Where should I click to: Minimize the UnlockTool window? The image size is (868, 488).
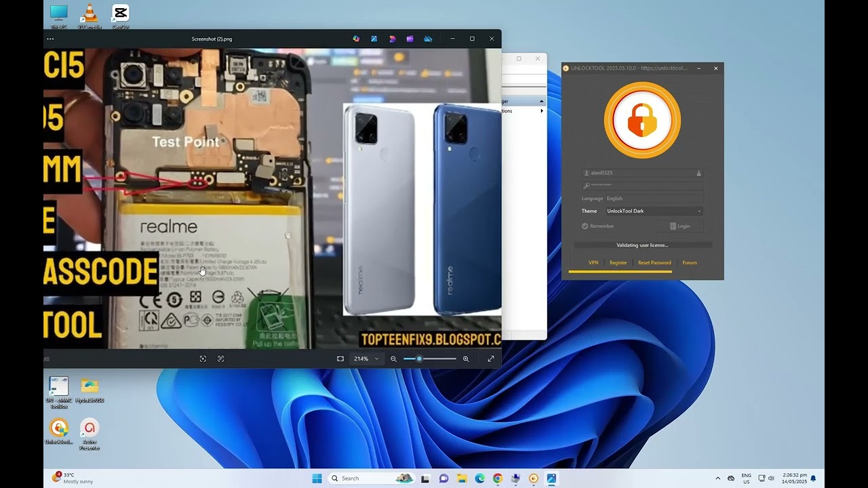[x=698, y=68]
